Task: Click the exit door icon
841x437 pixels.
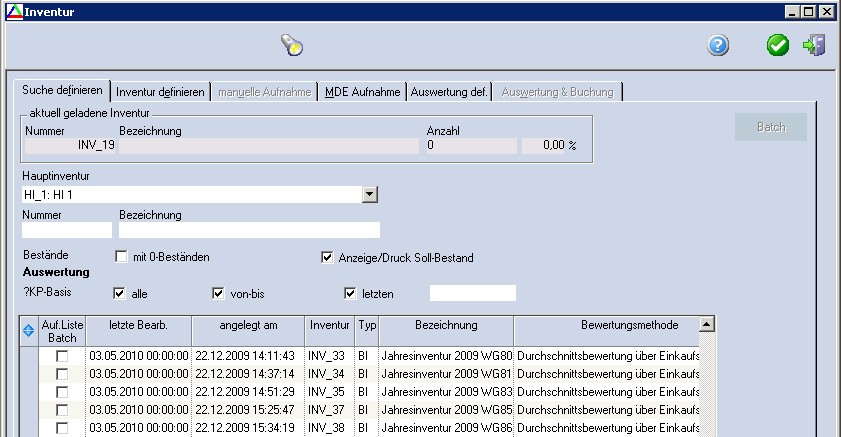Action: coord(814,45)
